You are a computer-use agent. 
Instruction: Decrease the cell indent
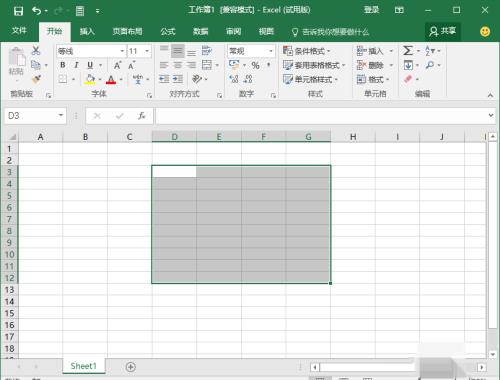click(164, 79)
